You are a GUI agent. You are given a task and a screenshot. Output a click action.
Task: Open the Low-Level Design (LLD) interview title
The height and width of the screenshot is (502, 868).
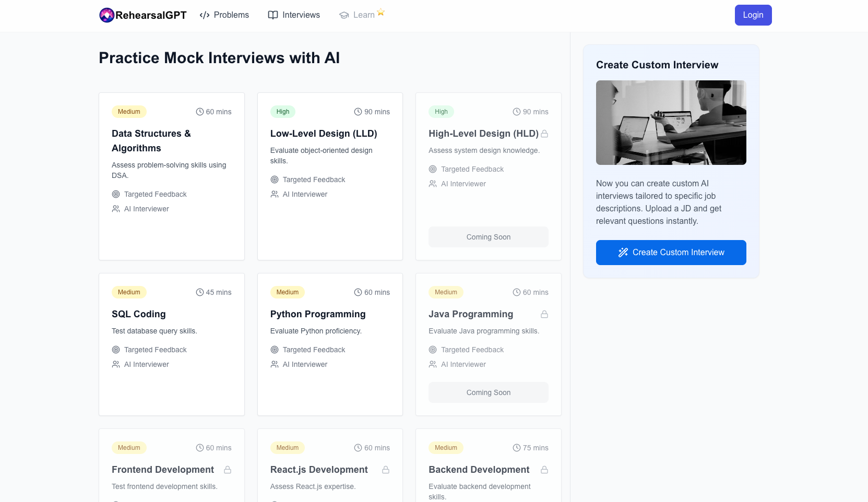(x=324, y=134)
